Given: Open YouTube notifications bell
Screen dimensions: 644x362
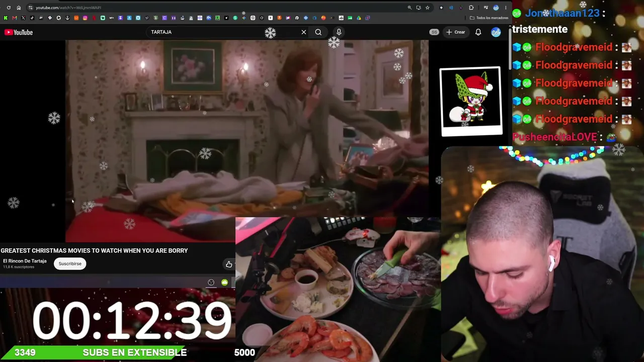Looking at the screenshot, I should [x=478, y=32].
